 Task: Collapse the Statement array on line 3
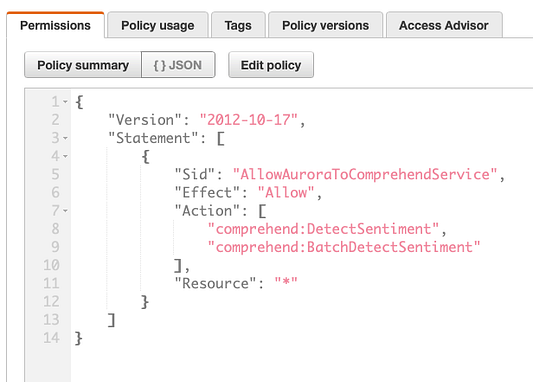[x=65, y=138]
